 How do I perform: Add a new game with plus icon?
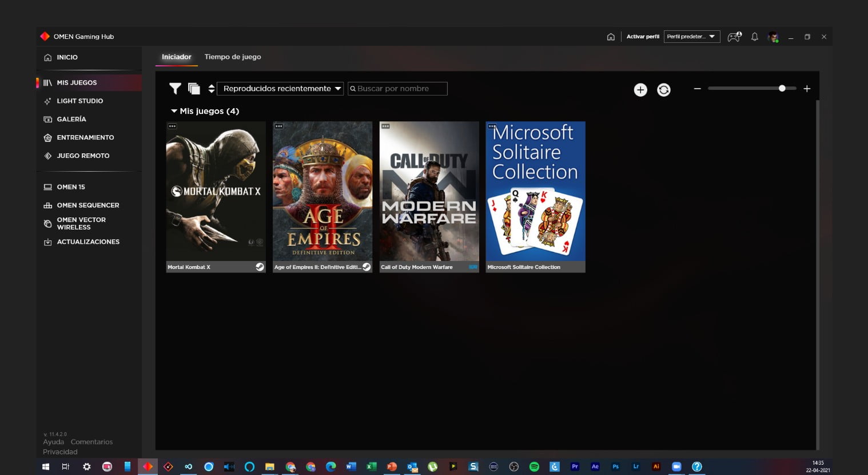pyautogui.click(x=640, y=90)
